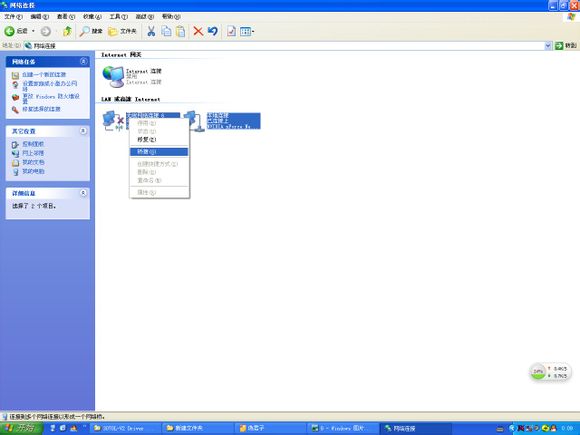Choose 属性 (Properties) in the context menu
The height and width of the screenshot is (435, 580).
coord(159,192)
